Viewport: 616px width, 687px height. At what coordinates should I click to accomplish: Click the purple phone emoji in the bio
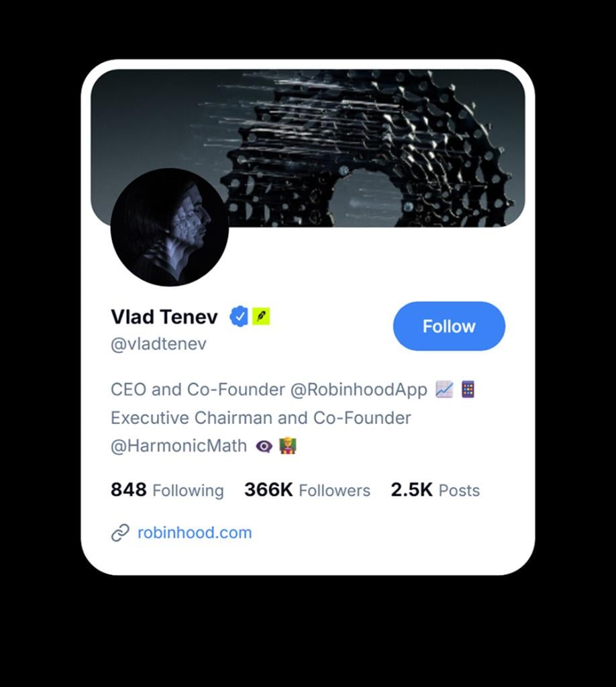pyautogui.click(x=468, y=389)
